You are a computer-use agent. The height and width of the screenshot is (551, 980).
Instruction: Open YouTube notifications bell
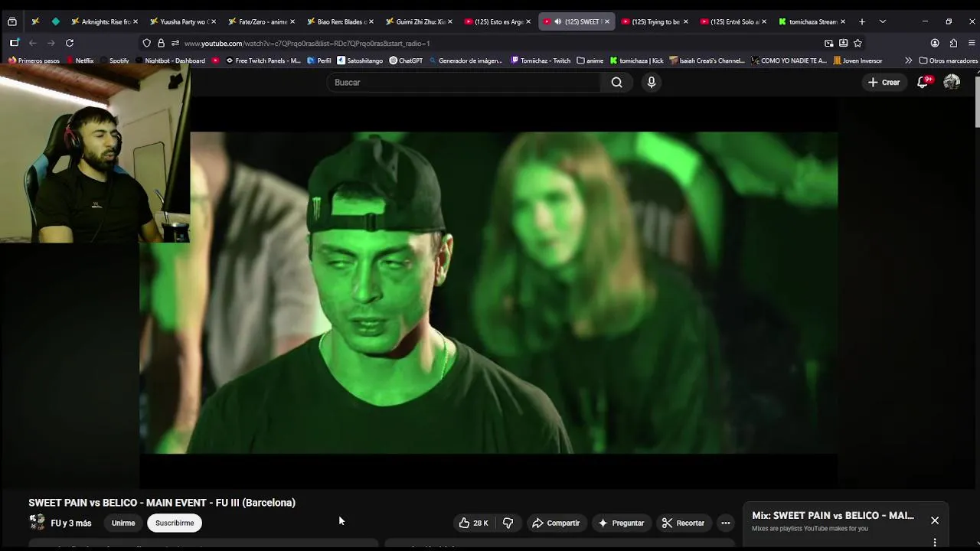coord(923,82)
